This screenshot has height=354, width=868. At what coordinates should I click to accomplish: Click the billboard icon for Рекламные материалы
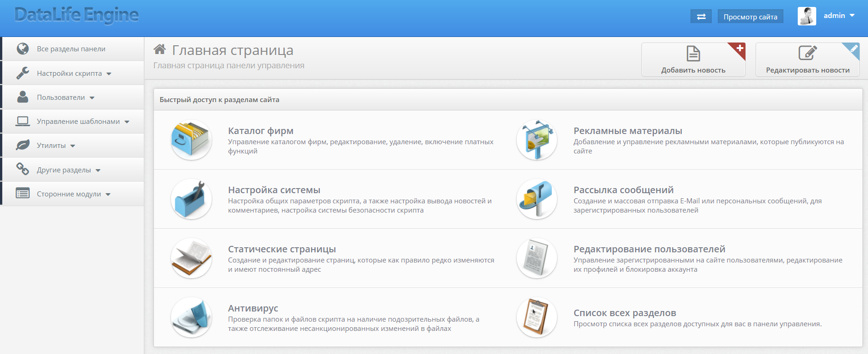537,140
